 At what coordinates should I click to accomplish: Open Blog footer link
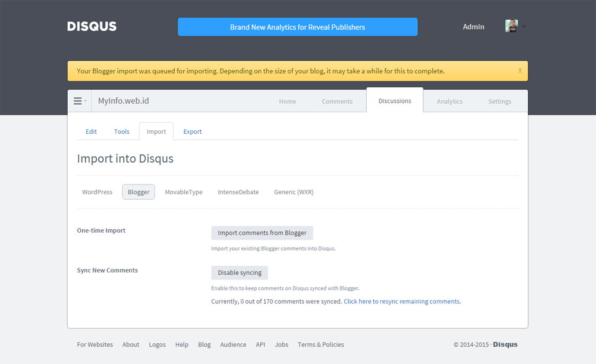(x=204, y=345)
